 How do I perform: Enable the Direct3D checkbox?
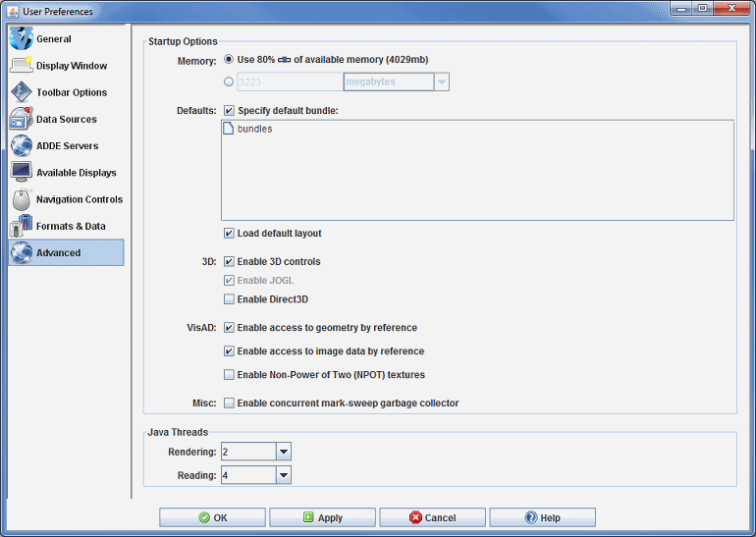(229, 299)
